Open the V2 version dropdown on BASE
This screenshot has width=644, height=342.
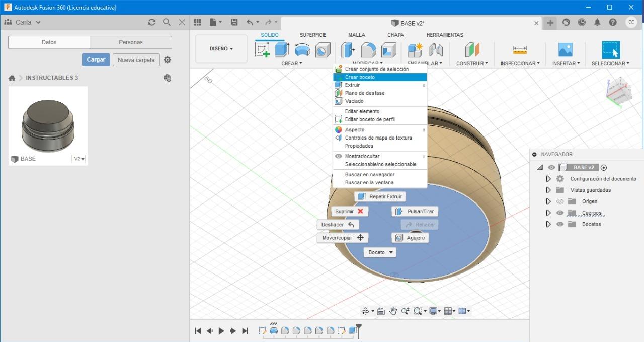click(79, 159)
